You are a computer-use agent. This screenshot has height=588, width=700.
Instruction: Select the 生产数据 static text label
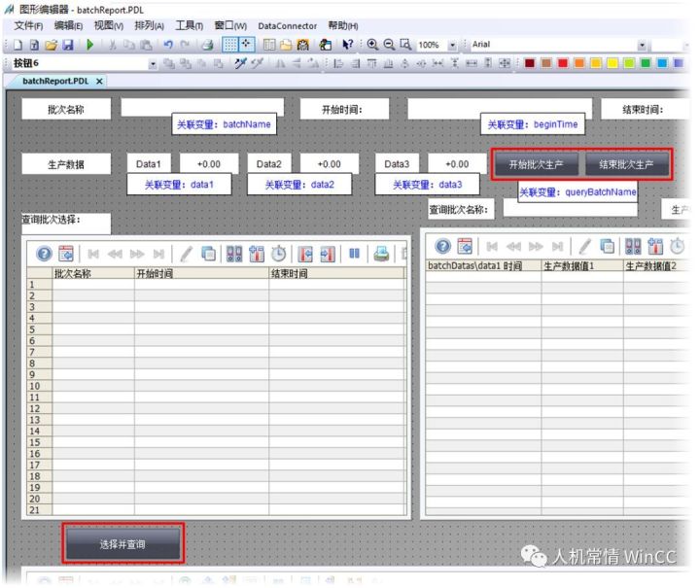coord(66,164)
